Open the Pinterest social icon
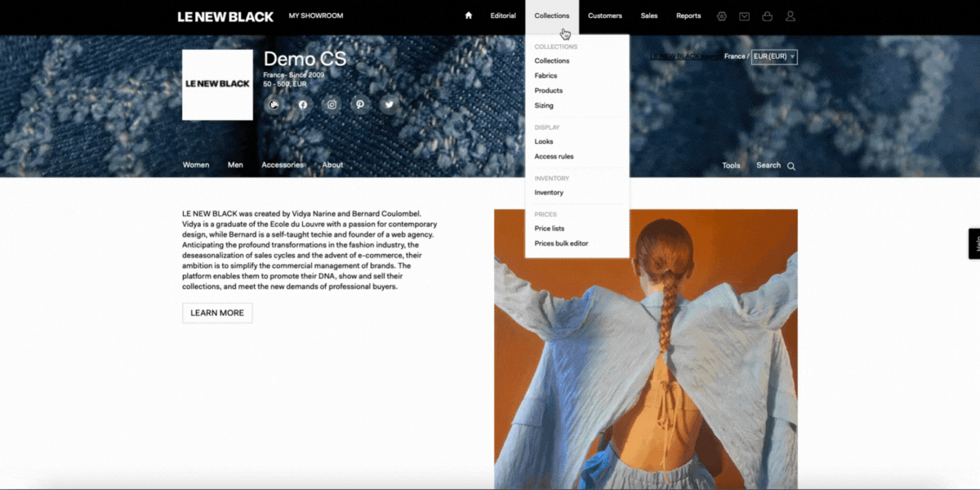The height and width of the screenshot is (490, 980). click(360, 105)
